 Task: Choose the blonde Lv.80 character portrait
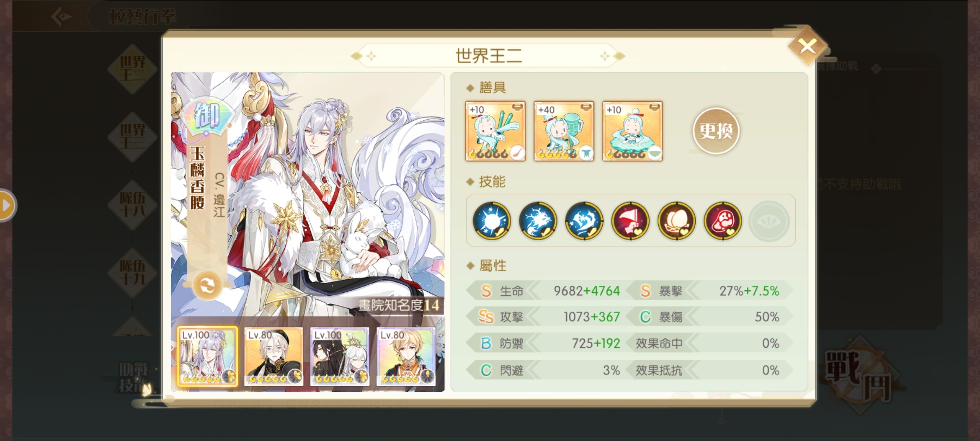[x=406, y=356]
